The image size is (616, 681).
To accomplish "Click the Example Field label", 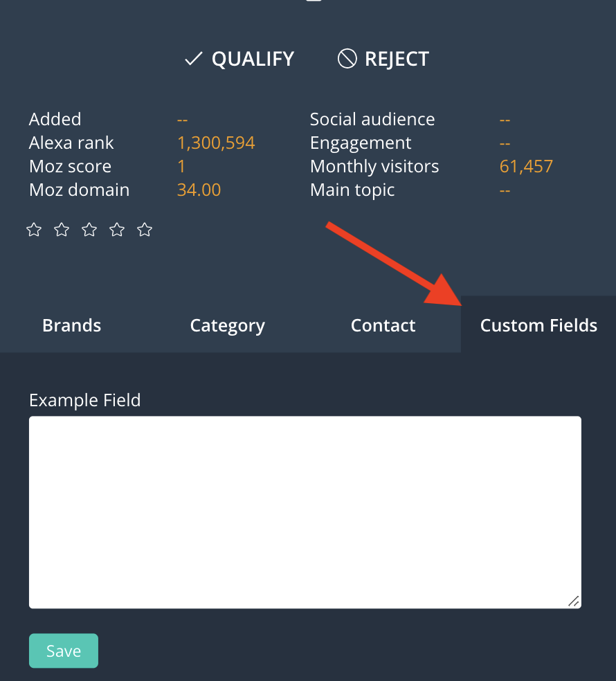I will (x=84, y=400).
